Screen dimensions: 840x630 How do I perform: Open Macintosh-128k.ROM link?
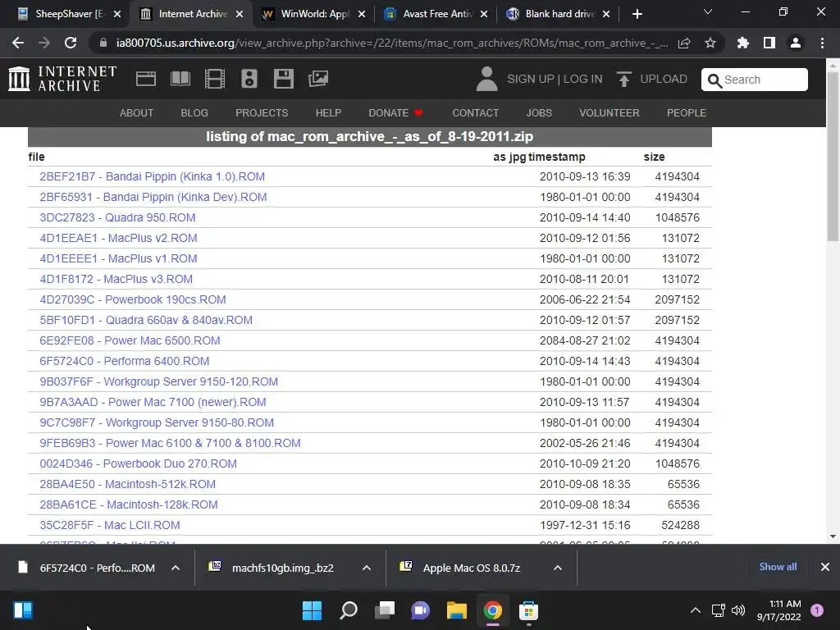point(129,504)
